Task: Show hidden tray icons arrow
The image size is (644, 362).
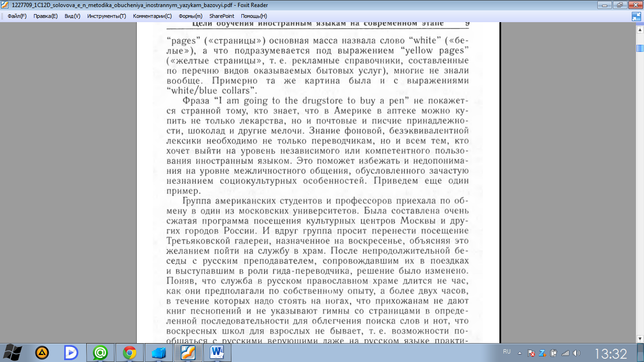Action: click(520, 353)
